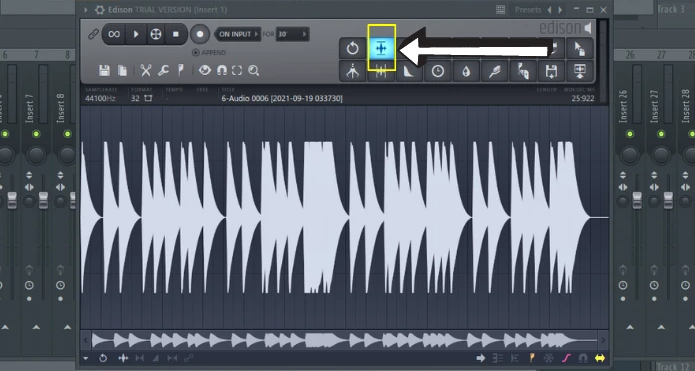Viewport: 695px width, 371px height.
Task: Mute Insert 27 with its green LED
Action: 661,134
